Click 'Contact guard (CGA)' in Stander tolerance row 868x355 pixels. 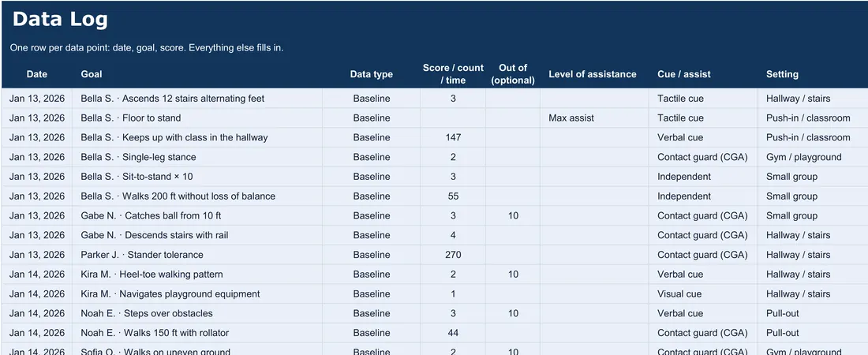702,255
